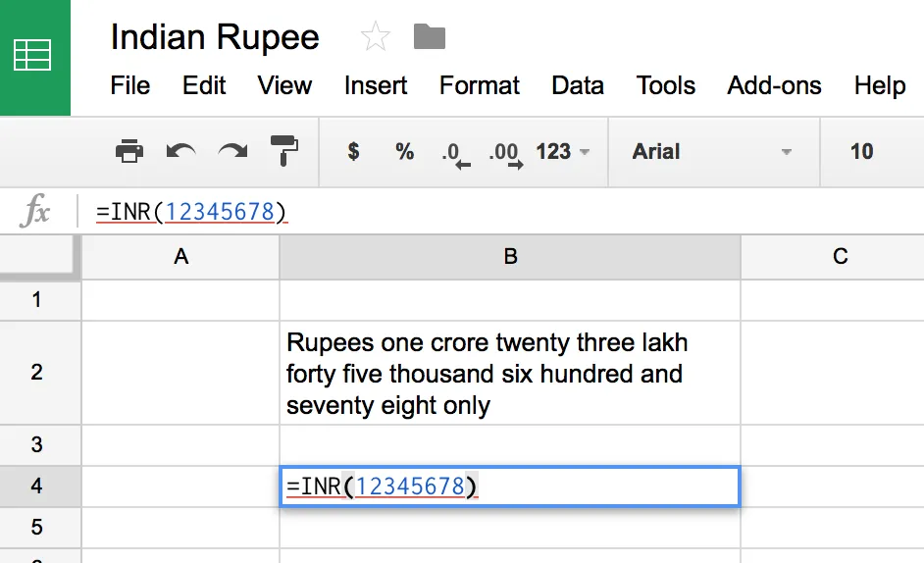Click cell B4 containing =INR(12345678)
924x563 pixels.
click(510, 486)
